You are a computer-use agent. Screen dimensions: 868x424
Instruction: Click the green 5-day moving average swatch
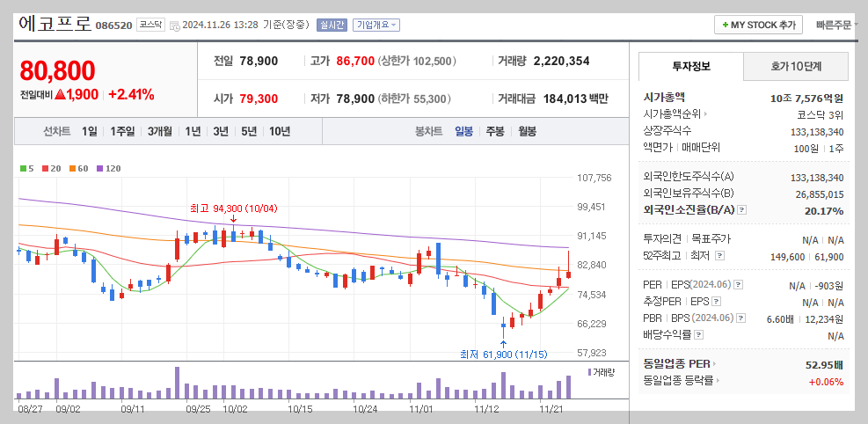point(23,168)
